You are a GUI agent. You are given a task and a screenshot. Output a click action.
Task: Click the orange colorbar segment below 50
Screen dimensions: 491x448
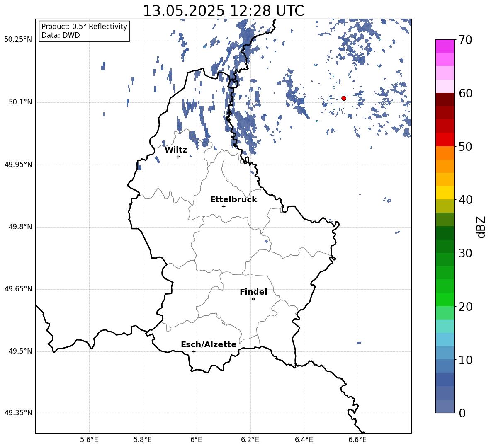(445, 153)
